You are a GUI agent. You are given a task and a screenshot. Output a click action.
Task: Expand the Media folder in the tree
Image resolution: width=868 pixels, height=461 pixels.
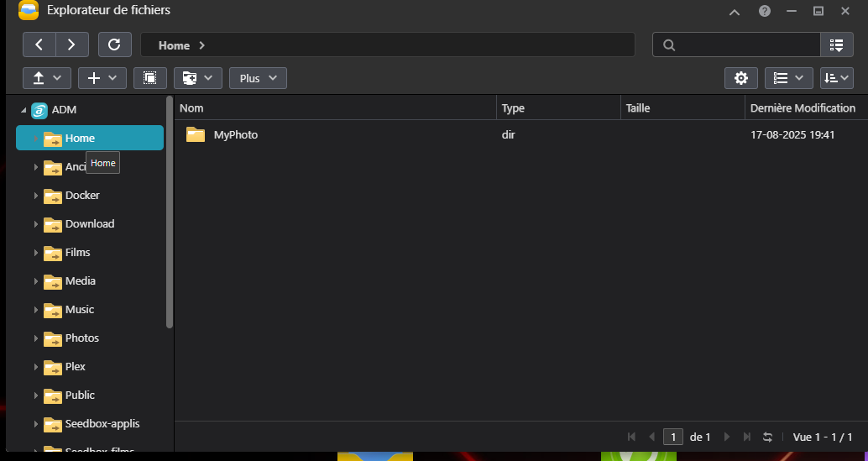point(35,281)
